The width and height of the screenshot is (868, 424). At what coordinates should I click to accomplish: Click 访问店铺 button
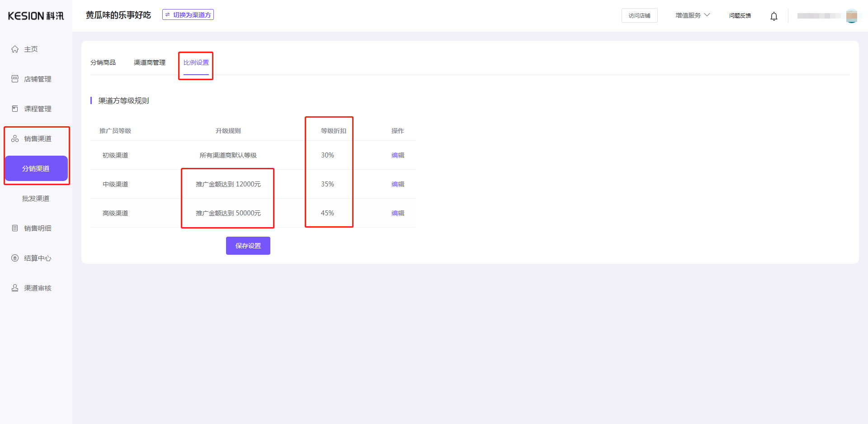(x=639, y=15)
